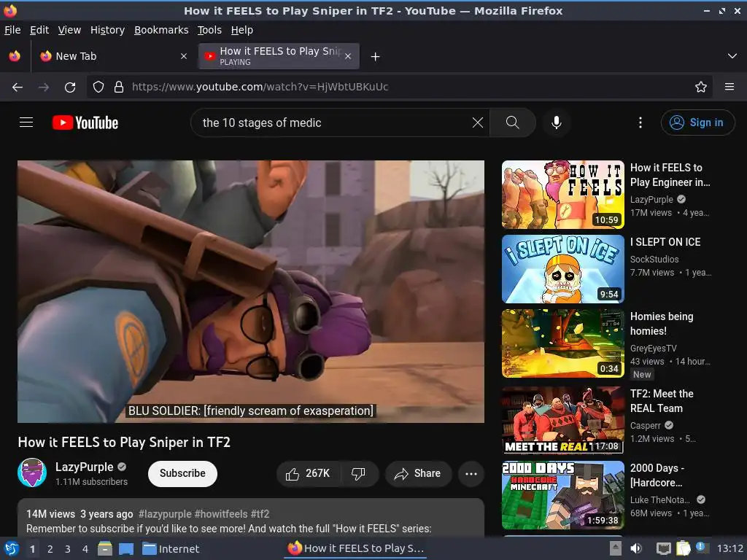The width and height of the screenshot is (747, 560).
Task: Reload the page in Firefox
Action: coord(70,87)
